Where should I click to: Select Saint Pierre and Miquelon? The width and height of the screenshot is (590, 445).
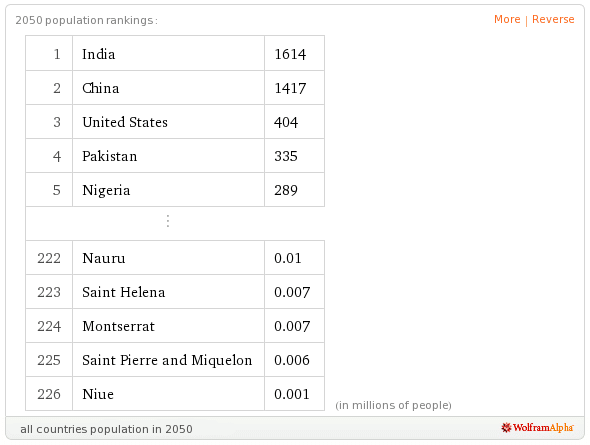click(167, 360)
